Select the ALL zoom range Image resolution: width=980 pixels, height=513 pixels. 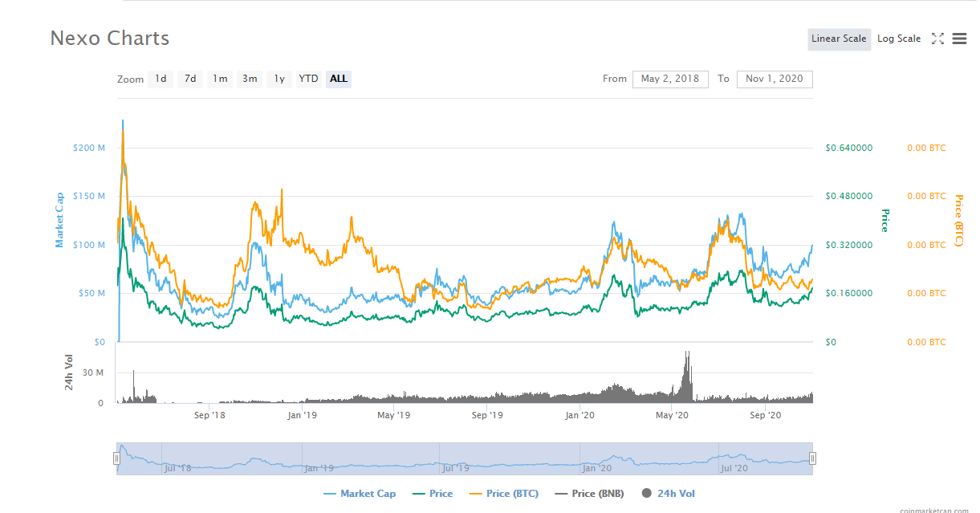pos(339,79)
